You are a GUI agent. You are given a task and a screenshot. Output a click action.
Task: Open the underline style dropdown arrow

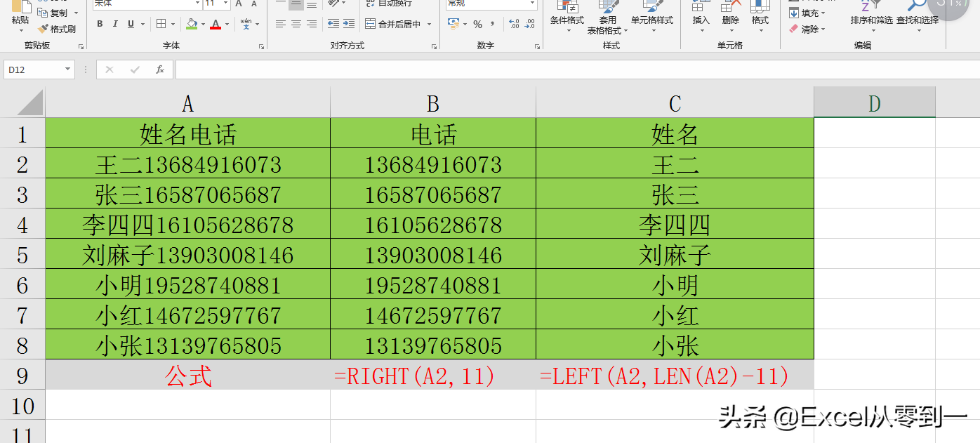pyautogui.click(x=142, y=24)
